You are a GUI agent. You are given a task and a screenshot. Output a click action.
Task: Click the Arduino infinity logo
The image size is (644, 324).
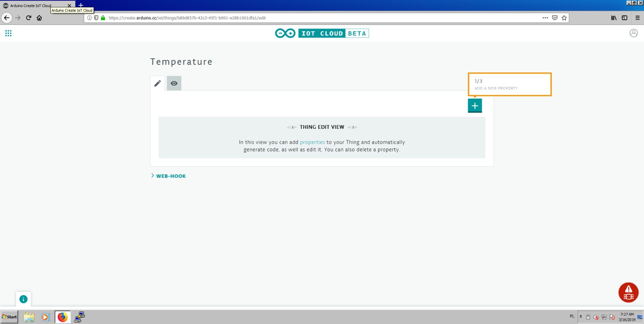(x=285, y=33)
